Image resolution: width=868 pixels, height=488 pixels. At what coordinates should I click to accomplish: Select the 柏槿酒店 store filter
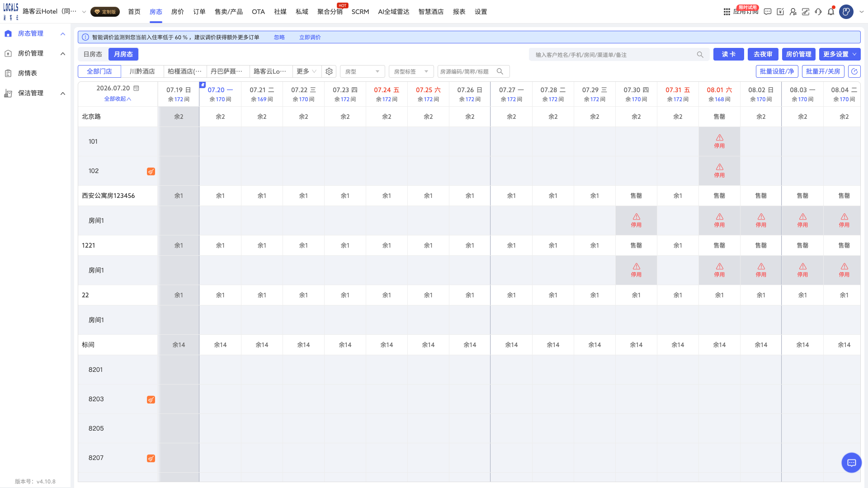[x=185, y=71]
